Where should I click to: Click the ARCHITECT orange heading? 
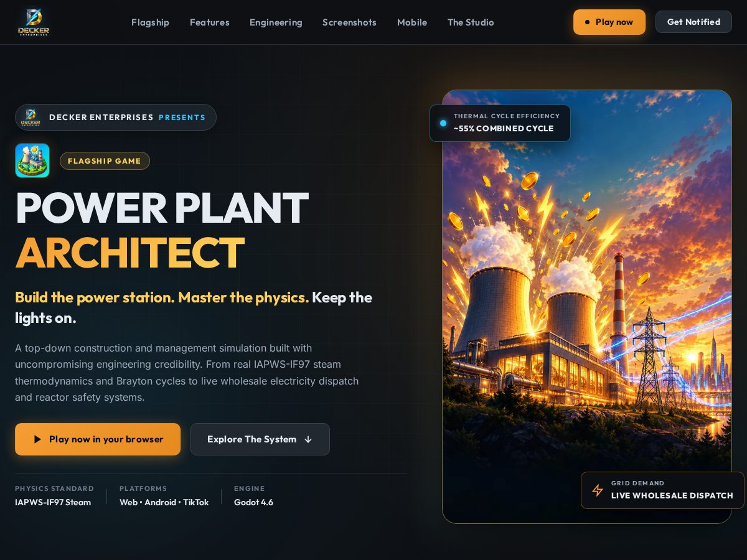(129, 253)
